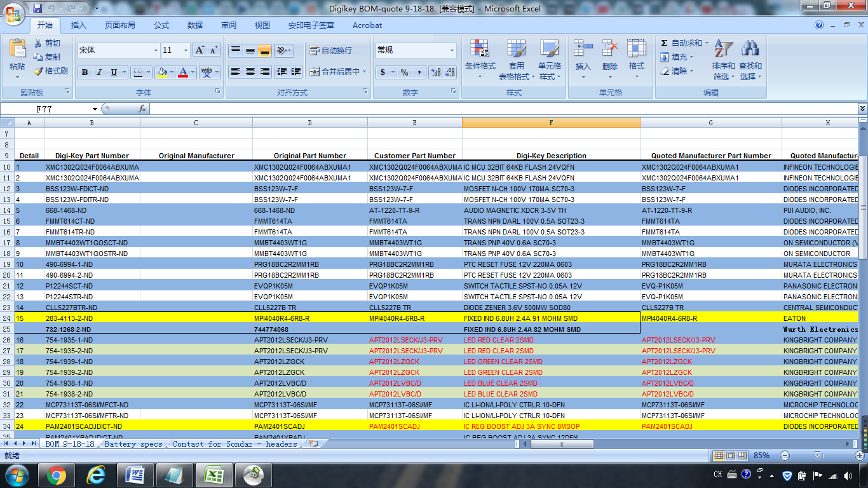Click the Delete cells (删除) icon
This screenshot has height=488, width=868.
[610, 49]
